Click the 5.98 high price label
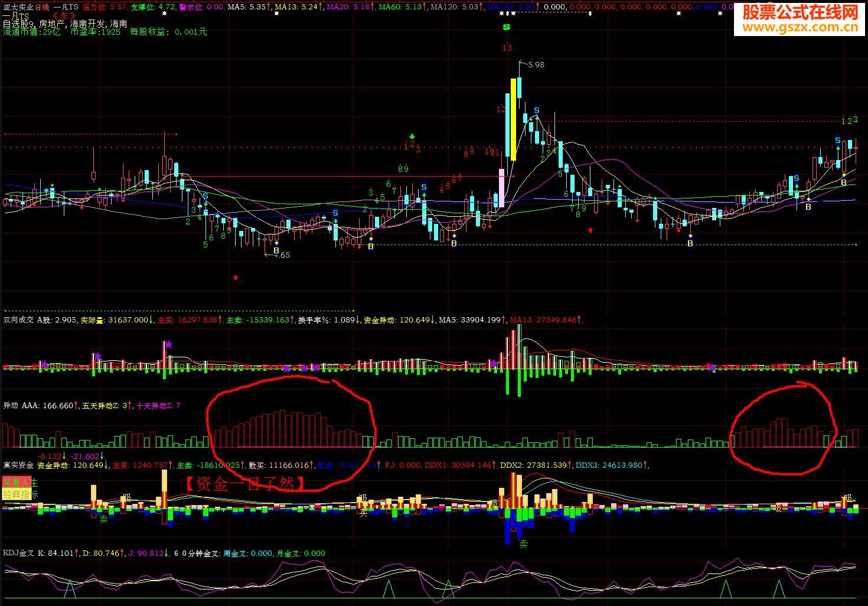 (x=536, y=64)
